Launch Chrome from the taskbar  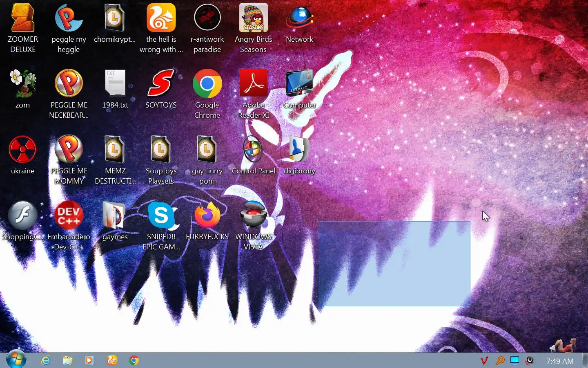(x=134, y=360)
